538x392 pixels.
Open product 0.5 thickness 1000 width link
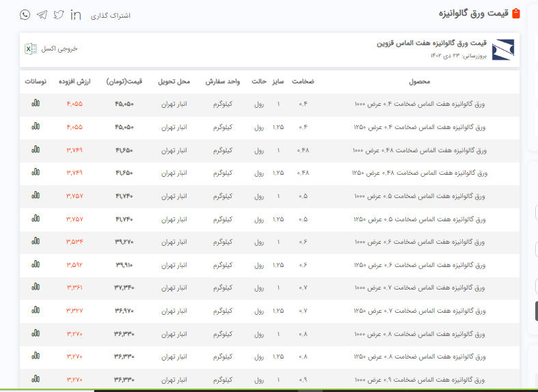pyautogui.click(x=419, y=196)
